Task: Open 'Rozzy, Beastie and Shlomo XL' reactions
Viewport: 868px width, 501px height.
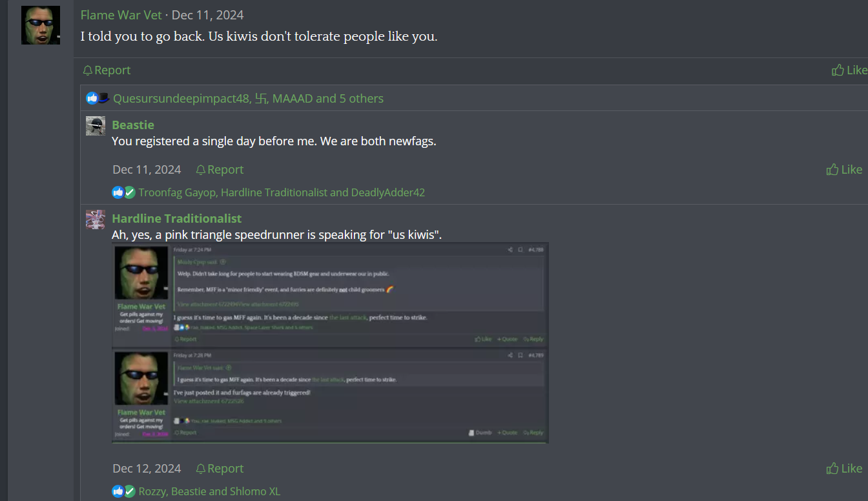Action: (209, 491)
